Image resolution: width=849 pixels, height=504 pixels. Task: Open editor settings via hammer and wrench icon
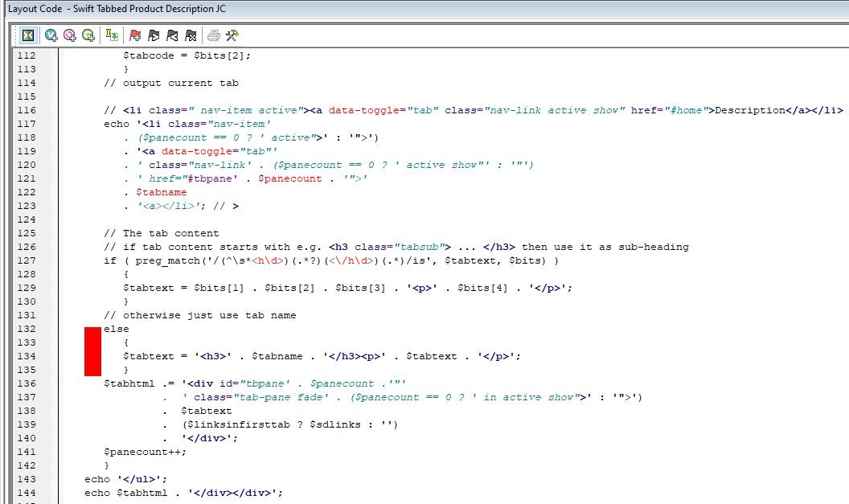coord(232,35)
